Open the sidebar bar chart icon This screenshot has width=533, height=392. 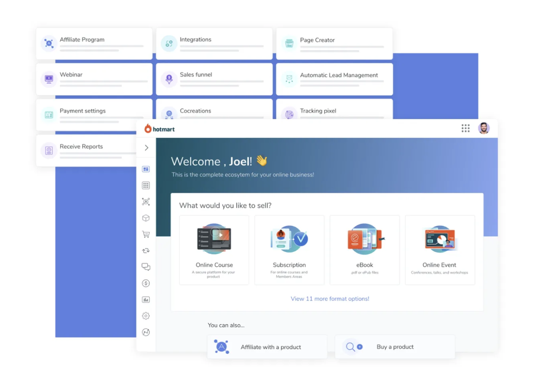click(x=146, y=300)
